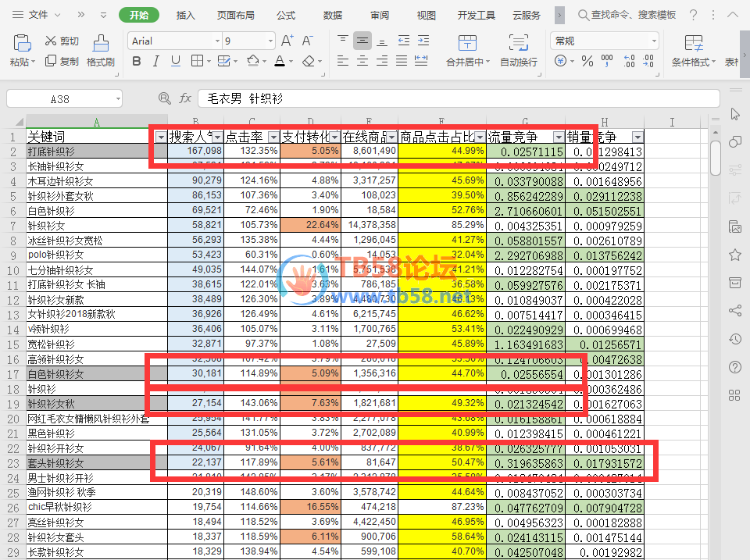Toggle underline formatting
This screenshot has height=560, width=750.
pos(177,61)
